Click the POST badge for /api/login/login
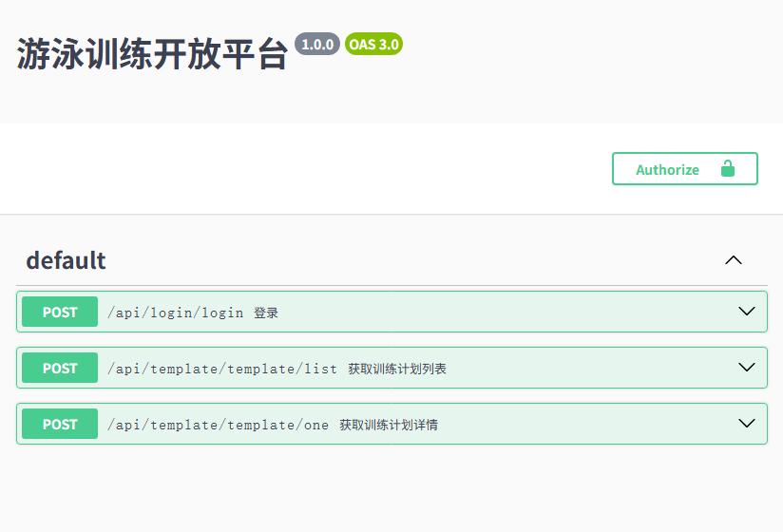Screen dimensions: 783x532 click(60, 312)
